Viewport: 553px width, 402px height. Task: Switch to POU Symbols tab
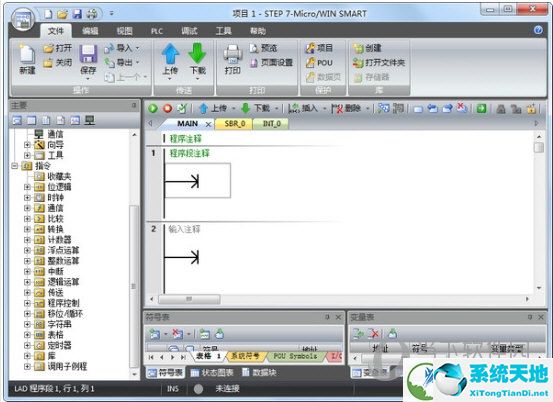[x=296, y=356]
